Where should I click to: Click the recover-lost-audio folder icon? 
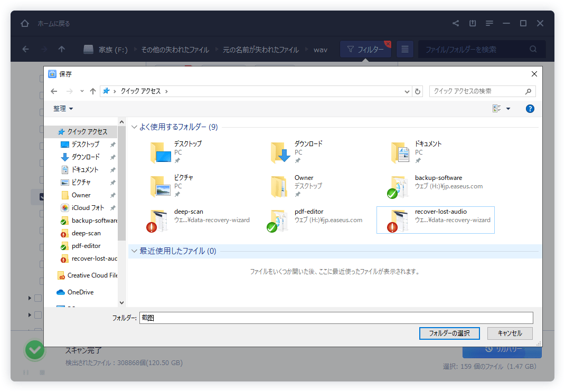398,221
